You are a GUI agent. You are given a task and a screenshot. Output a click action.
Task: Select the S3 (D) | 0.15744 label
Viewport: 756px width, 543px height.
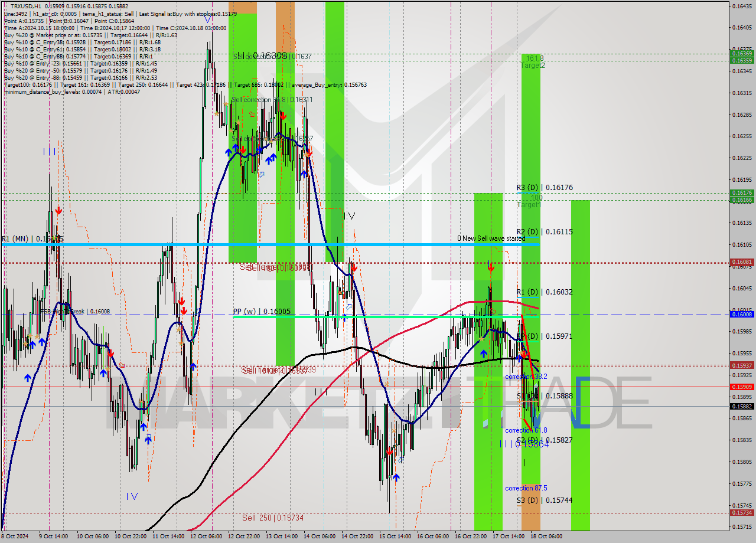545,501
